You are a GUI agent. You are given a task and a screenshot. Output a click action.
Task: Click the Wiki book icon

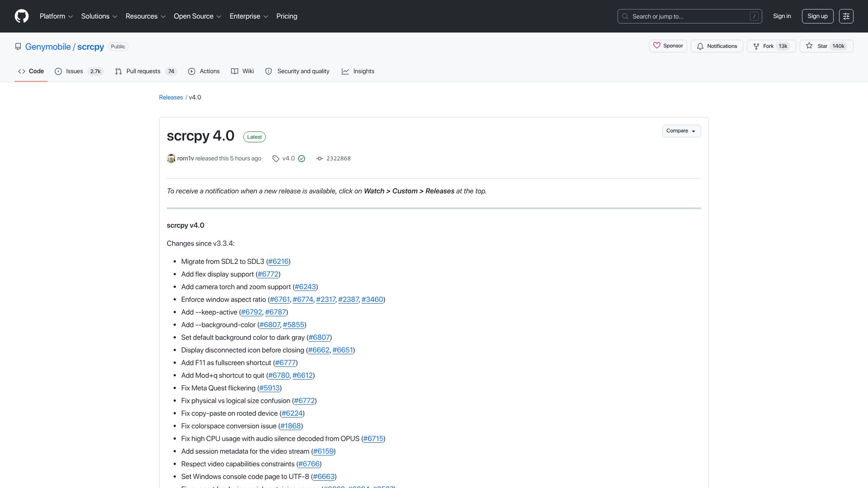235,71
